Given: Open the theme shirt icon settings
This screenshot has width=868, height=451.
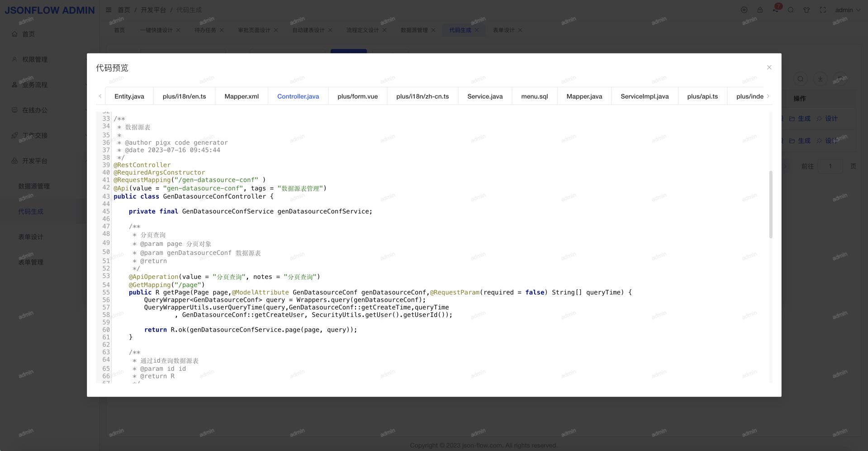Looking at the screenshot, I should [x=806, y=10].
